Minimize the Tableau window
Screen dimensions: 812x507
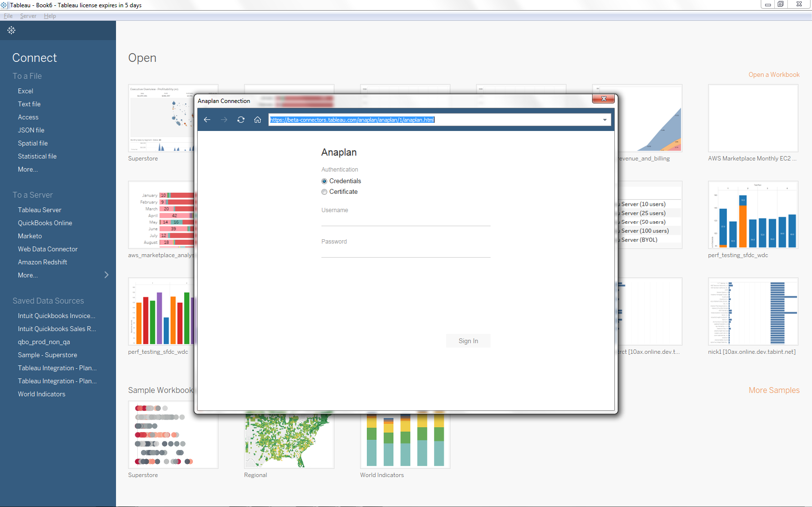(768, 4)
